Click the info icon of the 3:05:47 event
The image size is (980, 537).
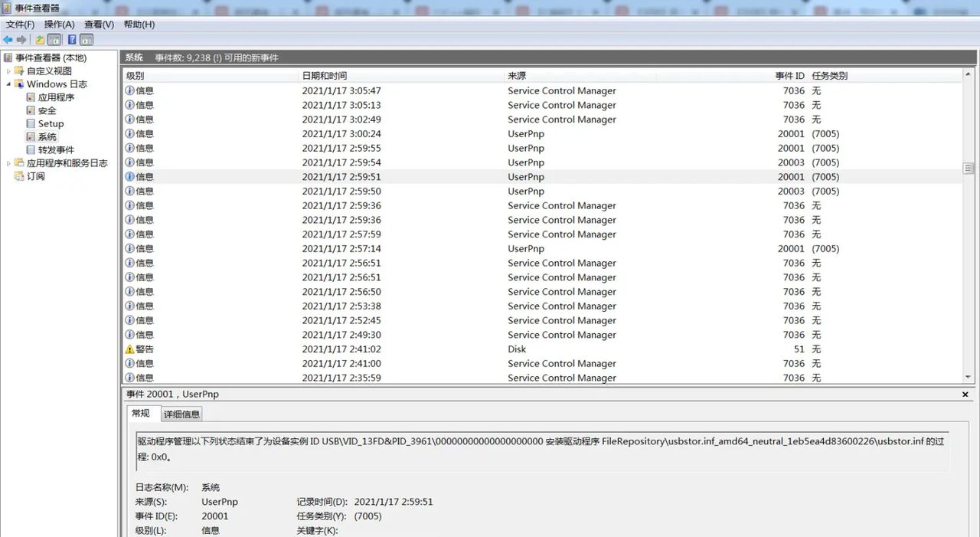pos(129,90)
